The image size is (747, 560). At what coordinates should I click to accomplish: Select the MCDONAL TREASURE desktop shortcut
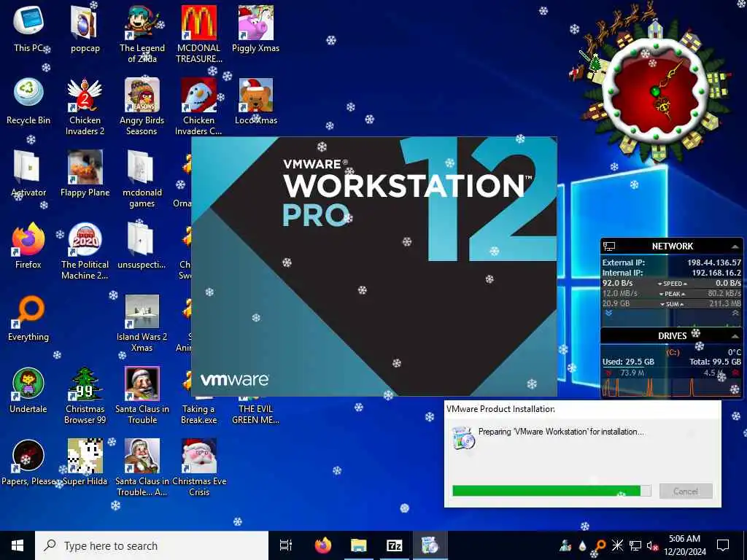pos(198,34)
